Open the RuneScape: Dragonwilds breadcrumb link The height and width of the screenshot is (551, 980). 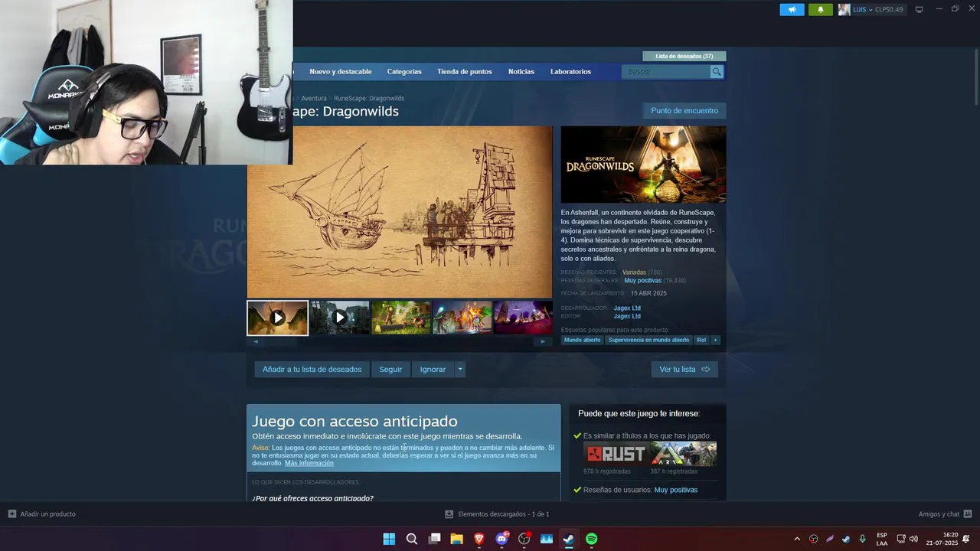point(369,98)
